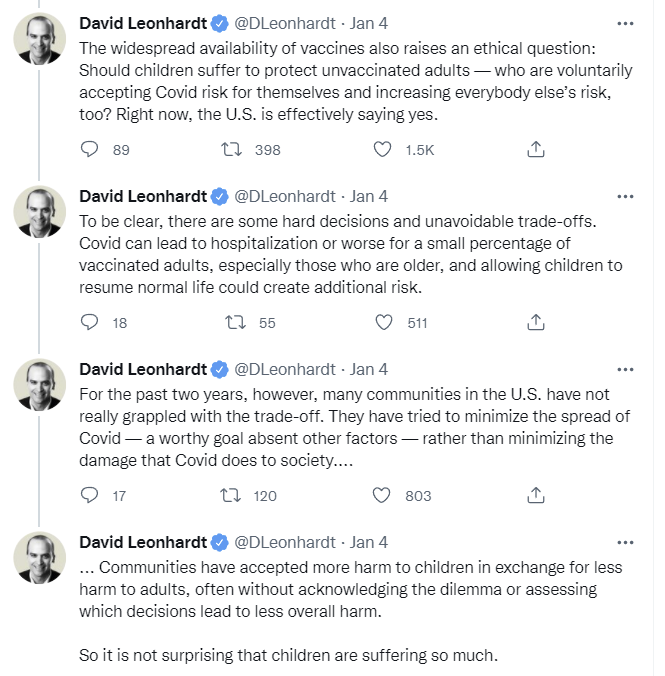The image size is (665, 676).
Task: Reply to the tweet with 89 replies
Action: pyautogui.click(x=90, y=150)
